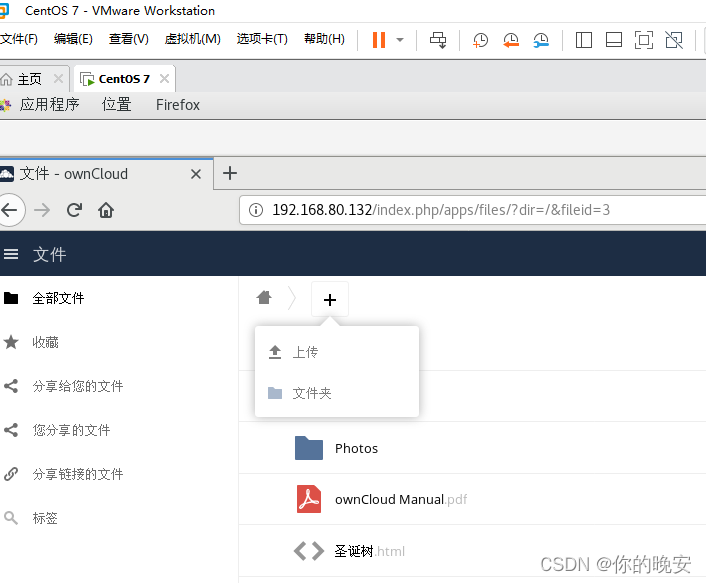
Task: Revert to snapshot using the orange arrow clock icon
Action: point(511,40)
